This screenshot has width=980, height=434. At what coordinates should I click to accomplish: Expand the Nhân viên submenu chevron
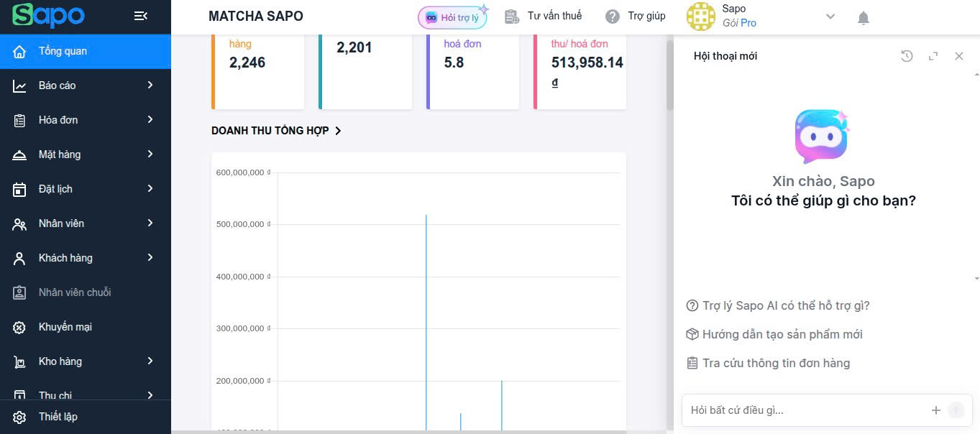(150, 223)
